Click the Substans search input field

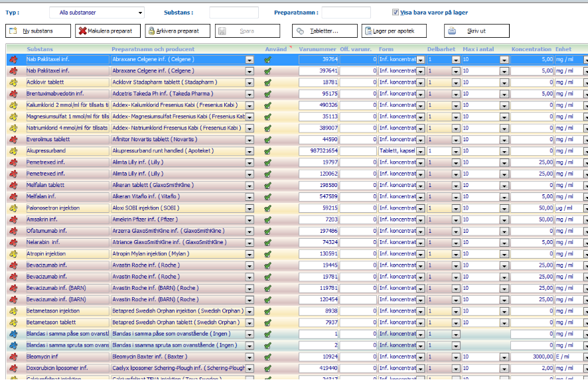(234, 13)
